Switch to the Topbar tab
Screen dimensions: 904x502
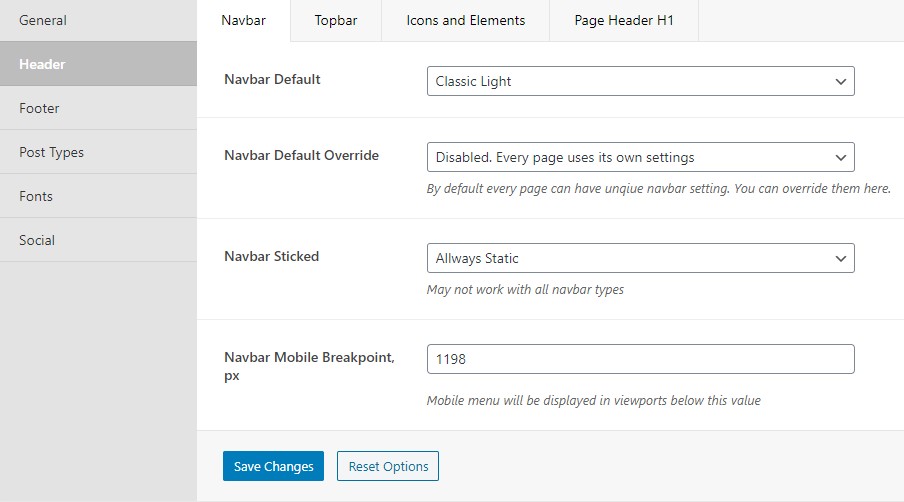(x=336, y=21)
